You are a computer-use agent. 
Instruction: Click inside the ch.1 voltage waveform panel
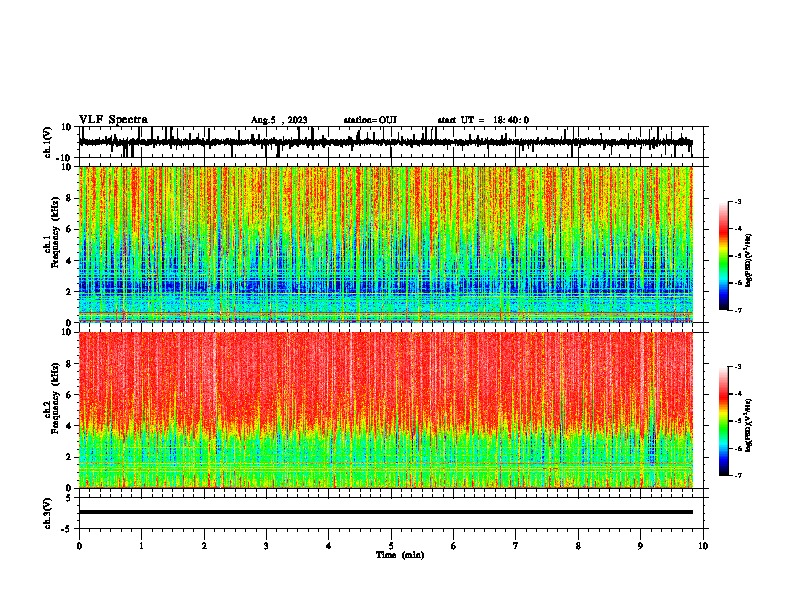pyautogui.click(x=391, y=142)
